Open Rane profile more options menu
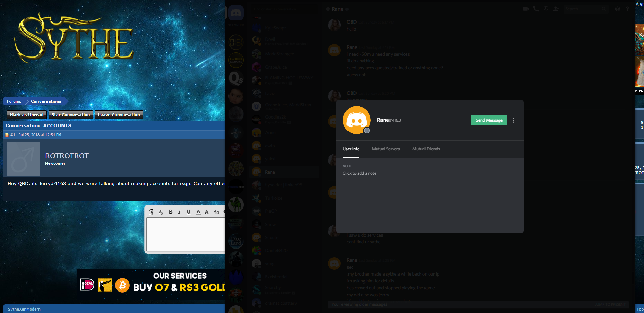Image resolution: width=644 pixels, height=313 pixels. pos(514,120)
